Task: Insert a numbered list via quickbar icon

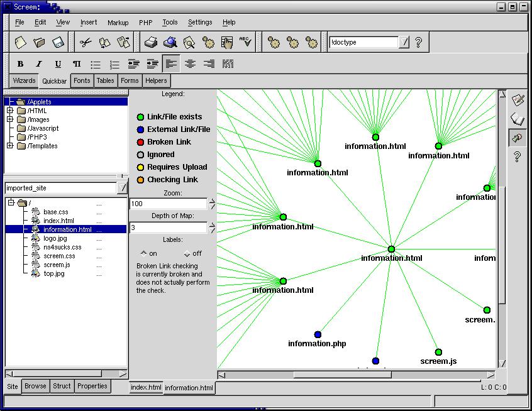Action: pyautogui.click(x=114, y=64)
